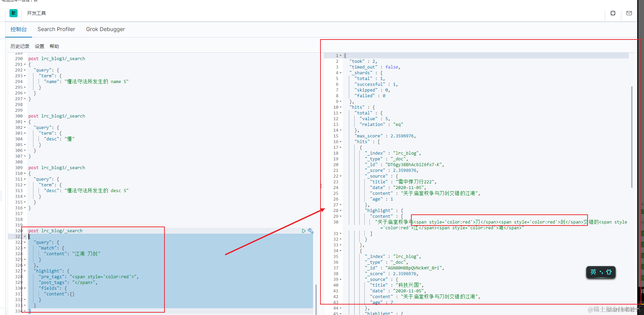Screen dimensions: 644x315
Task: Click the 开发工具 breadcrumb
Action: [36, 13]
